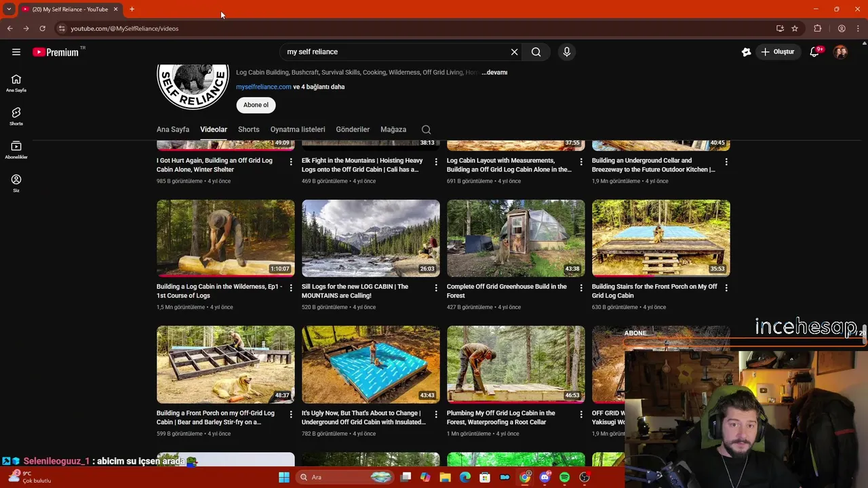
Task: Visit the myselfreliance.com link
Action: tap(264, 87)
